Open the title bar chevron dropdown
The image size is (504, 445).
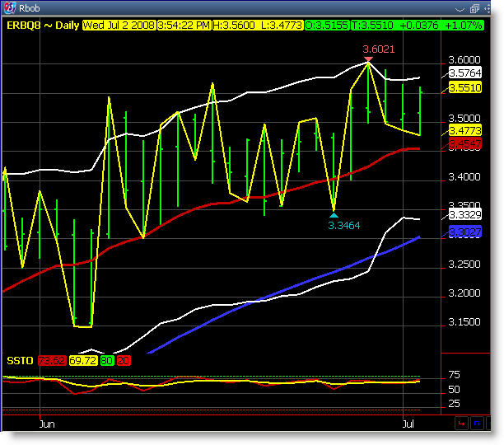(460, 9)
